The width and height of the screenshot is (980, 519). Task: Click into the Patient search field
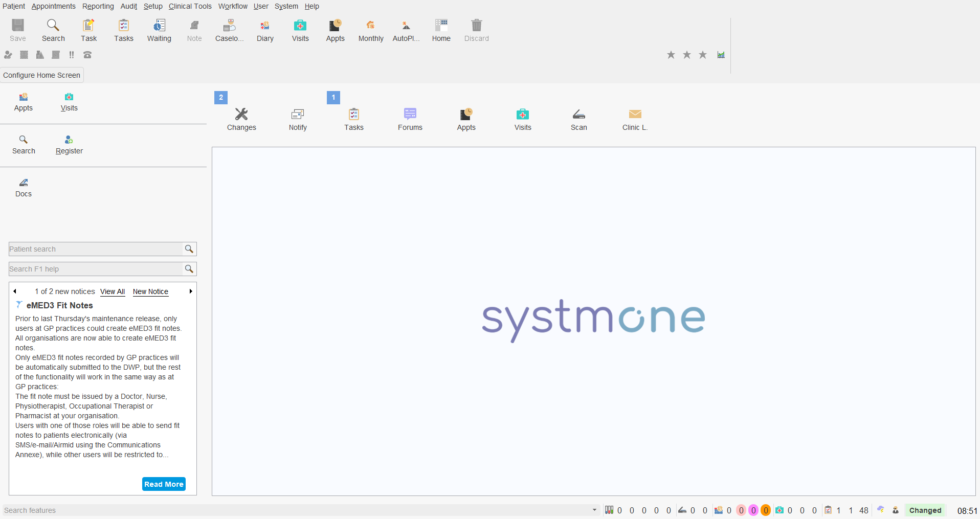coord(96,249)
